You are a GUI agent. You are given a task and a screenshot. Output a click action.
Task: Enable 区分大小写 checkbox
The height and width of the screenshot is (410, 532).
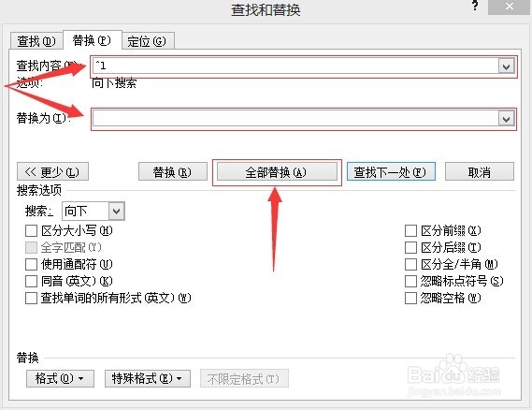tap(31, 231)
